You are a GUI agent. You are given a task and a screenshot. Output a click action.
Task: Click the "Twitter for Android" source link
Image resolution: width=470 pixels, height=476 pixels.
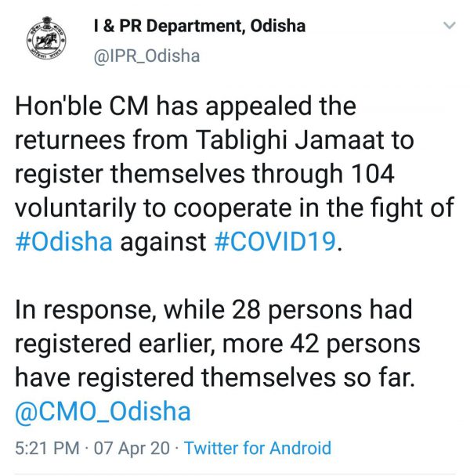(257, 449)
